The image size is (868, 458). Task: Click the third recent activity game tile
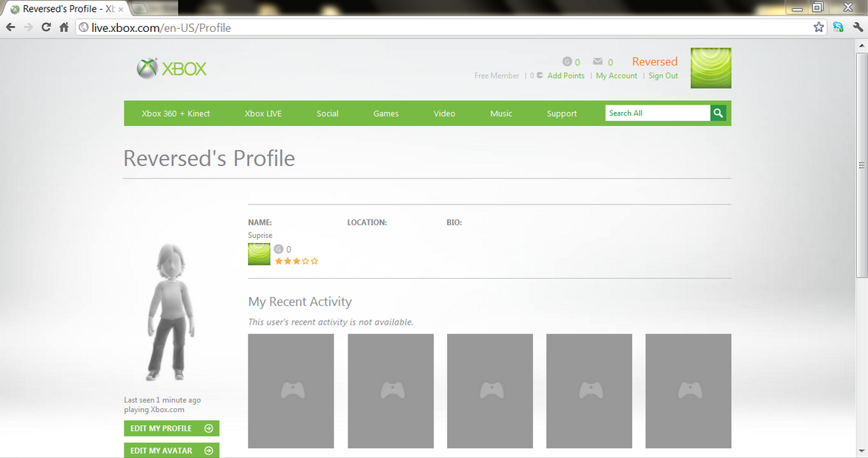(490, 391)
